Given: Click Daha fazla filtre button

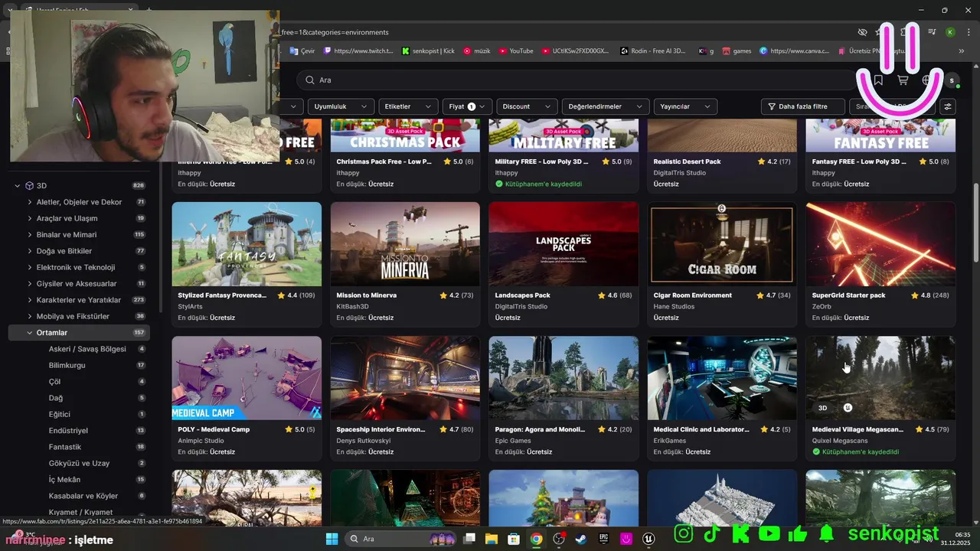Looking at the screenshot, I should [802, 106].
